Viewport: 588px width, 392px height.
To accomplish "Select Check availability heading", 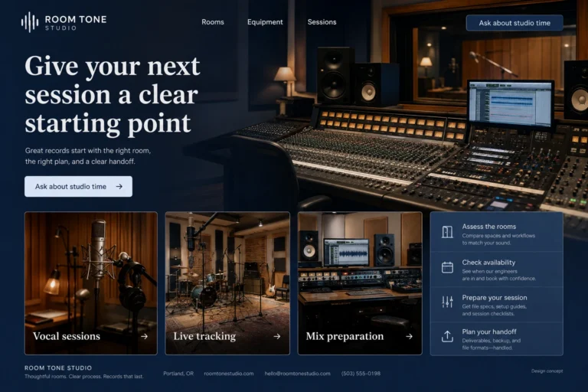I will point(488,263).
